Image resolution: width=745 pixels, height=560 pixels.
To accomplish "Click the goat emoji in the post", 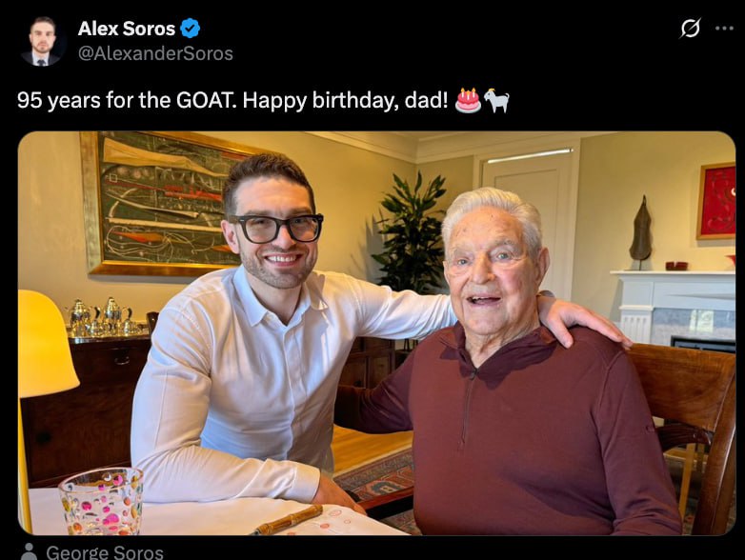I will point(496,101).
